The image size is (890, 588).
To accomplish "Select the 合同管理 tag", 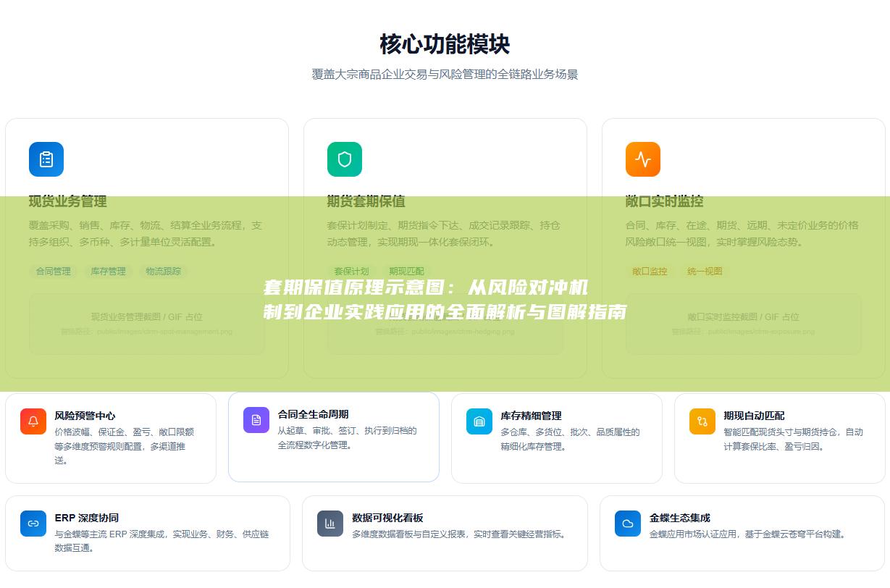I will tap(54, 272).
